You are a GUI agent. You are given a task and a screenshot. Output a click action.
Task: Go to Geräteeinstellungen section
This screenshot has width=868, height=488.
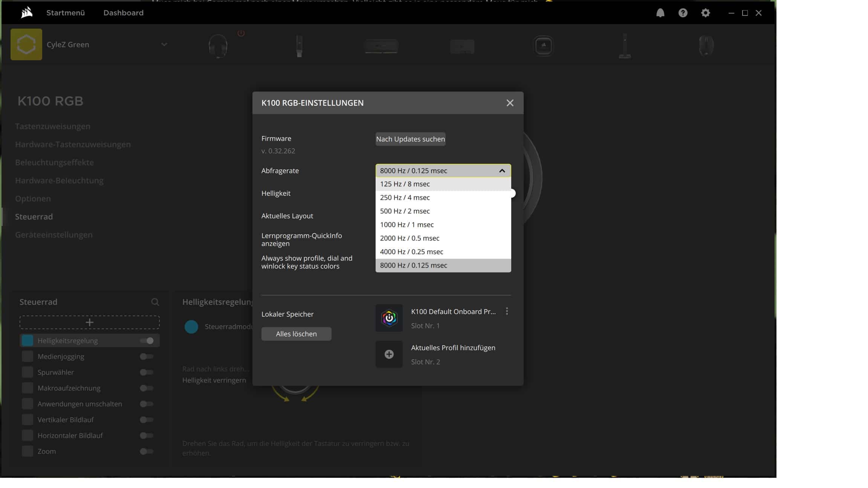coord(53,235)
